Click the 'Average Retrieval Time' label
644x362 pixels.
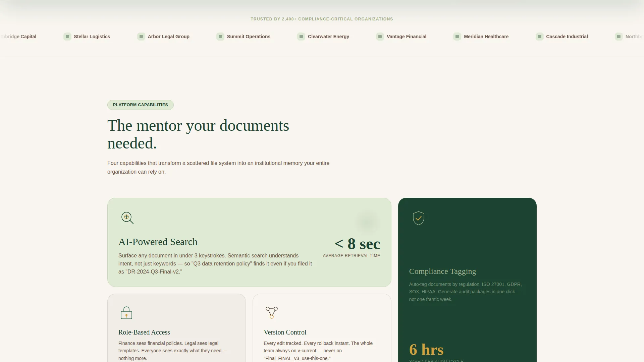(352, 256)
